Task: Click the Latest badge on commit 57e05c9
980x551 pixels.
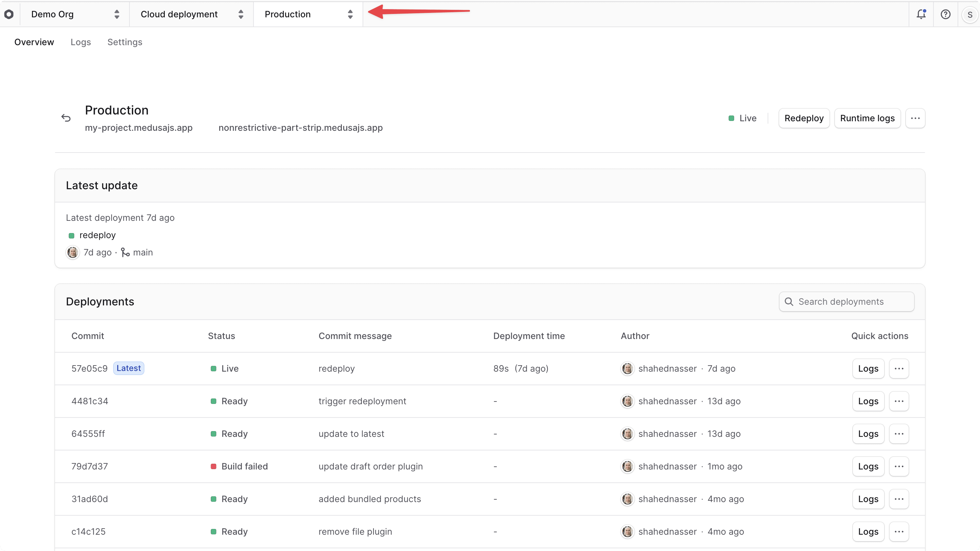Action: 128,368
